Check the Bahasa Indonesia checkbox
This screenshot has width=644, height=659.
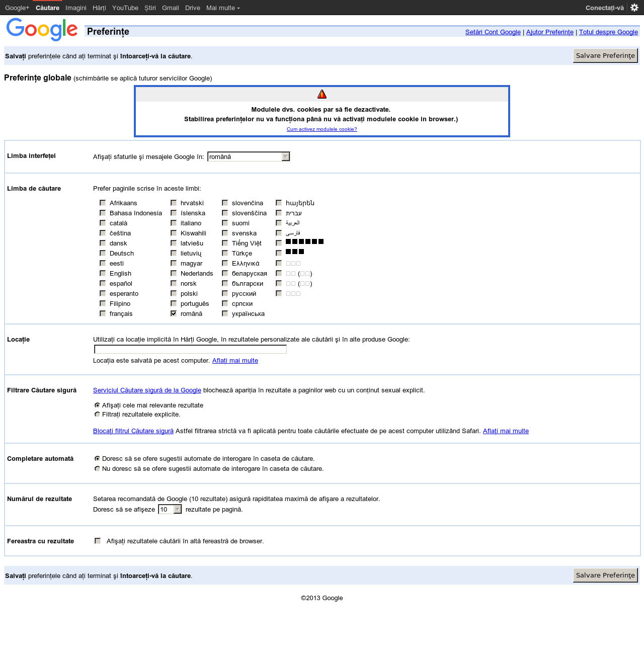pyautogui.click(x=103, y=213)
